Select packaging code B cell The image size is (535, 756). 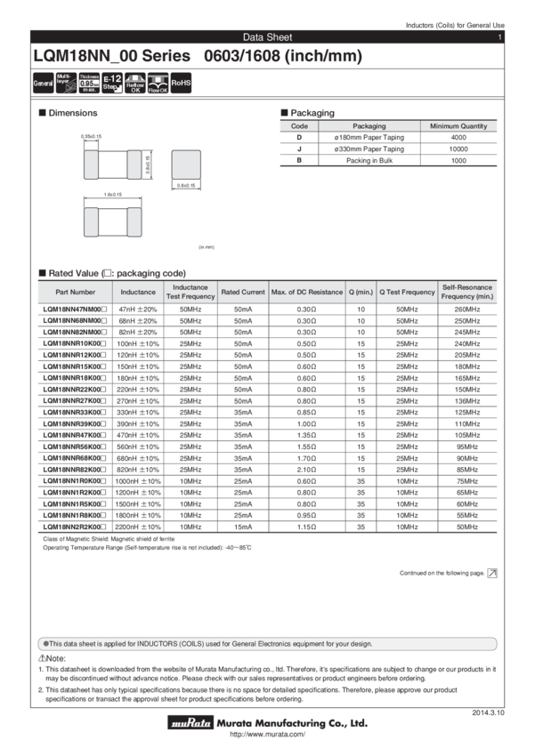click(299, 161)
